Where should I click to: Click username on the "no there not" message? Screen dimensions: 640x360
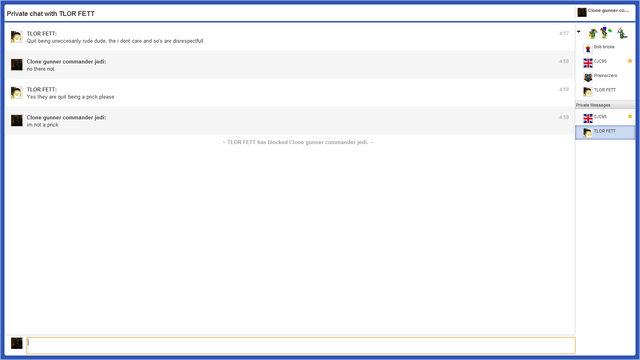66,62
